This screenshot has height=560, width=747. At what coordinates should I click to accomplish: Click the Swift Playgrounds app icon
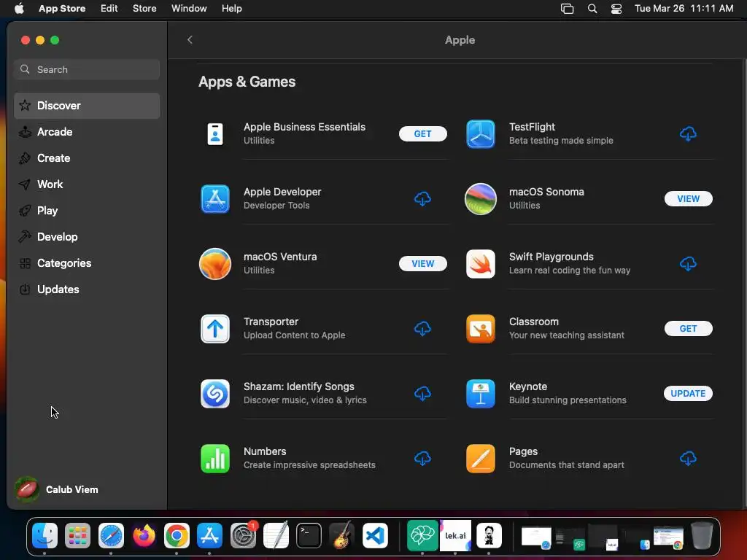click(480, 263)
